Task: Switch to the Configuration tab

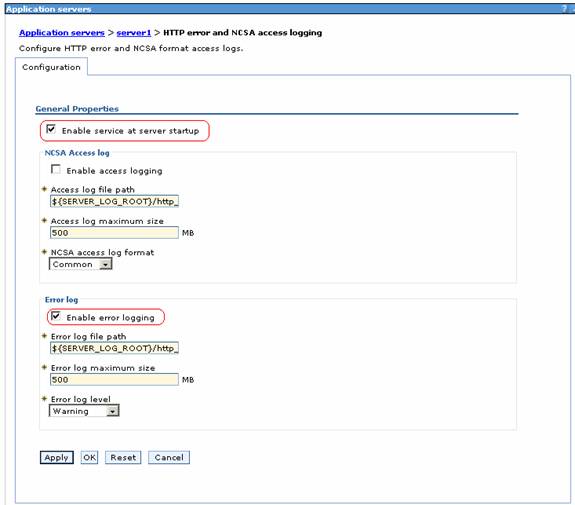Action: pos(51,67)
